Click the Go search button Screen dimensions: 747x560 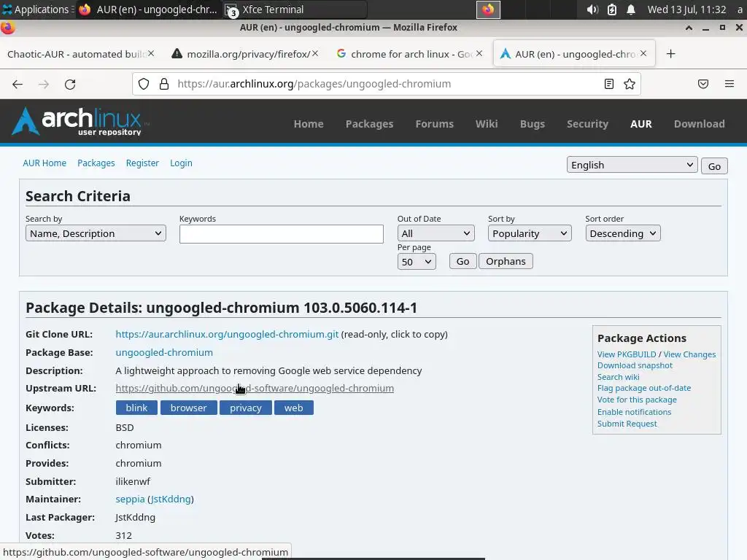click(462, 262)
